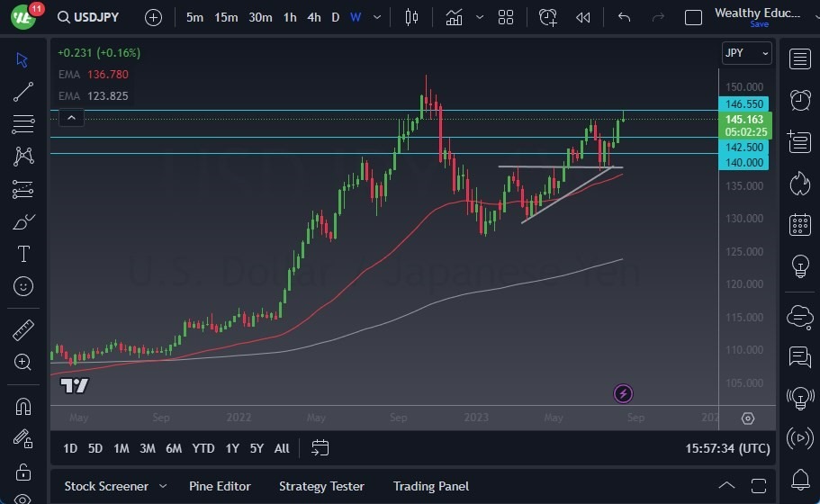Click the 146.550 price line label

click(743, 104)
